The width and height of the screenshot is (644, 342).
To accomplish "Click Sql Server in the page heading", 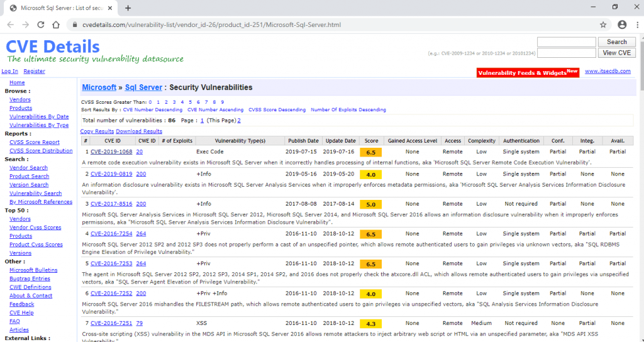I will [x=143, y=87].
